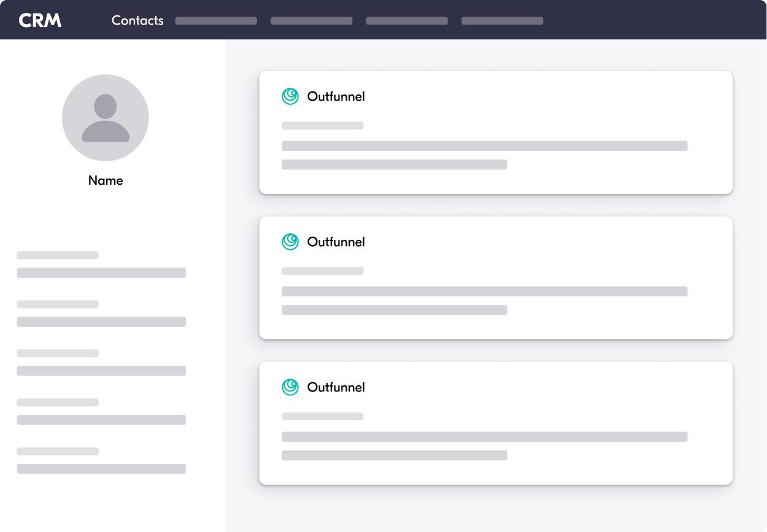Click Outfunnel logo icon in third card
Viewport: 767px width, 532px height.
[290, 387]
